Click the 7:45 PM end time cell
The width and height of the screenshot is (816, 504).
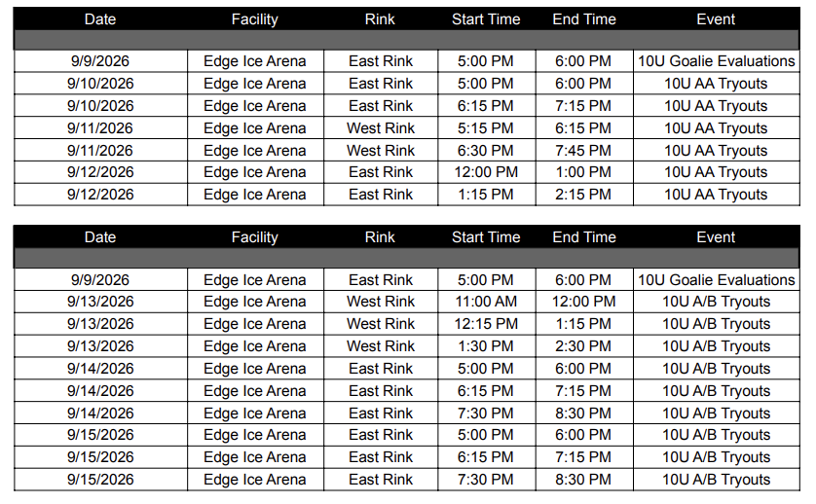(x=584, y=150)
